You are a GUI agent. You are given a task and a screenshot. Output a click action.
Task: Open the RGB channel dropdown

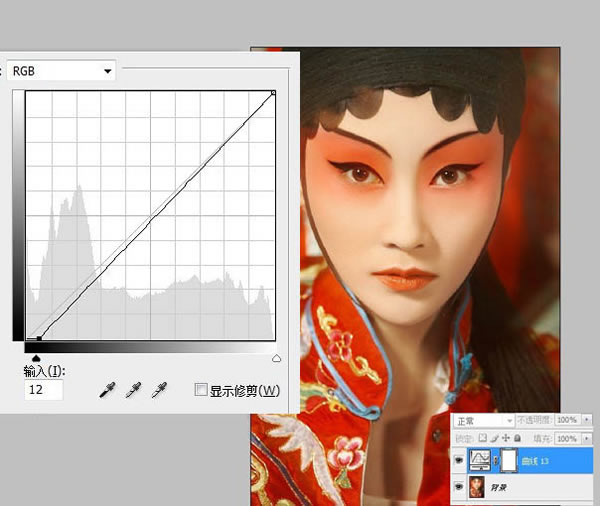(x=61, y=71)
